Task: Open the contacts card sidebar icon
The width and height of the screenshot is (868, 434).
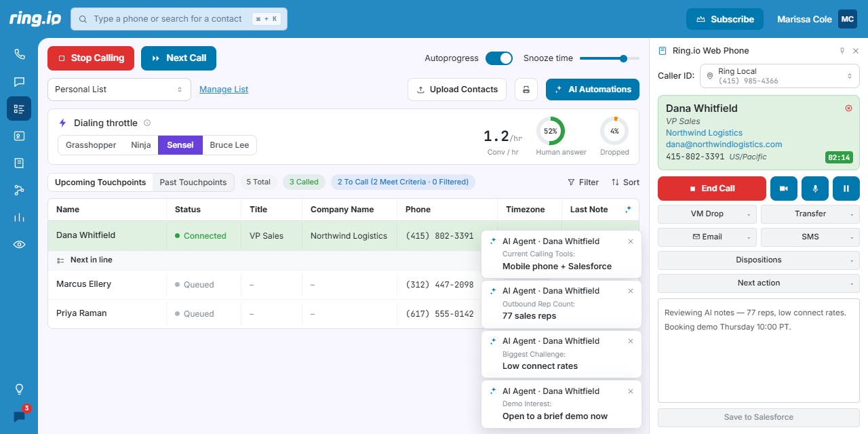Action: click(x=19, y=136)
